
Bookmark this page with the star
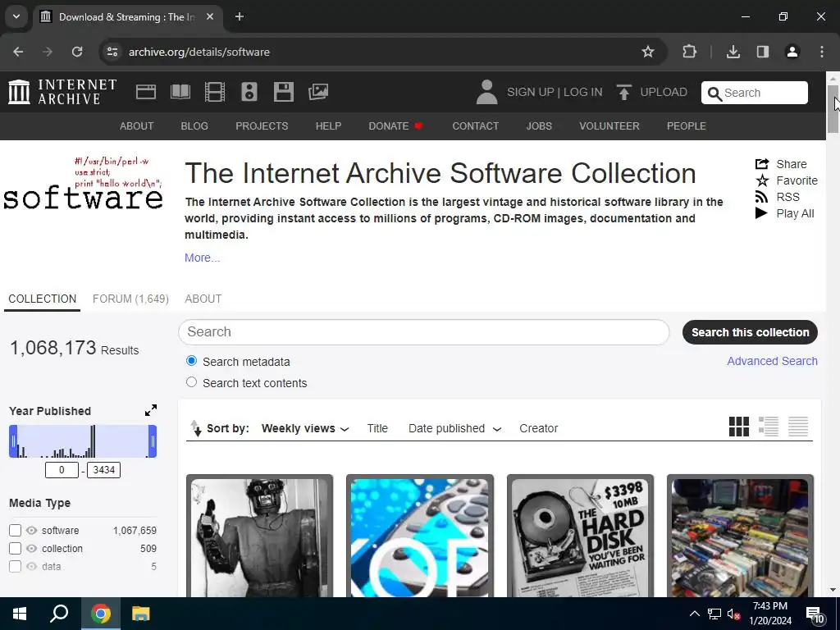tap(648, 52)
